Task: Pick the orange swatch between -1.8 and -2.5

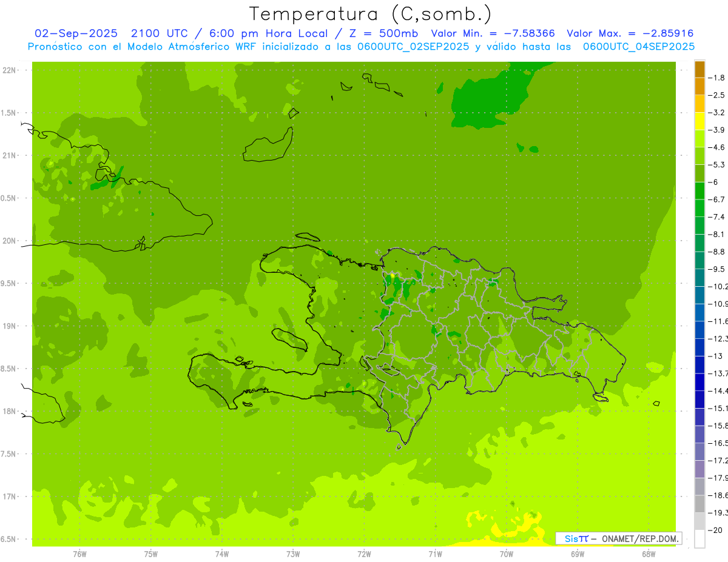Action: tap(699, 87)
